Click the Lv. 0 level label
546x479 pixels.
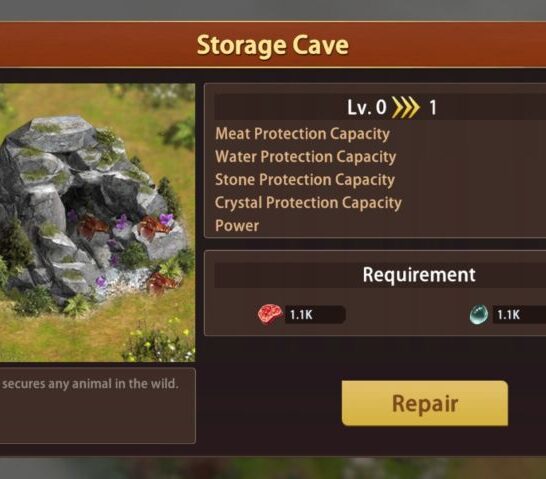point(367,107)
